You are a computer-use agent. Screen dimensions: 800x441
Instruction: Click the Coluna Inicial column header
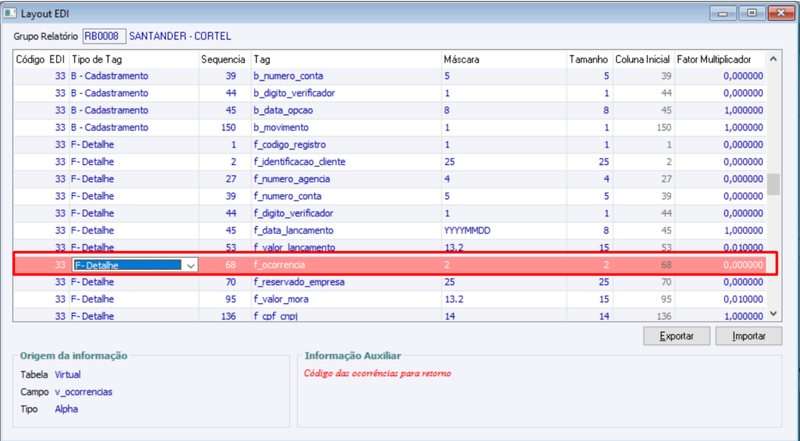643,59
